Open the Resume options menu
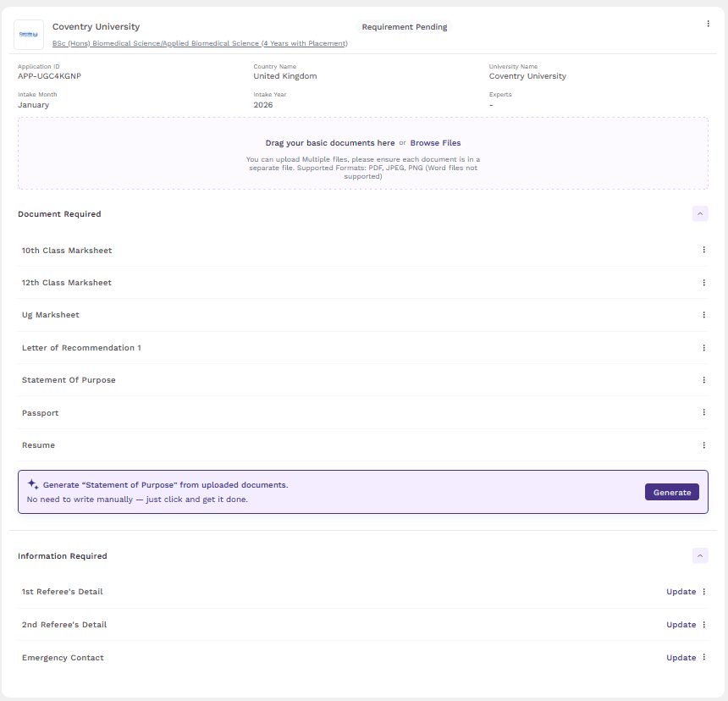Image resolution: width=728 pixels, height=701 pixels. pyautogui.click(x=703, y=444)
